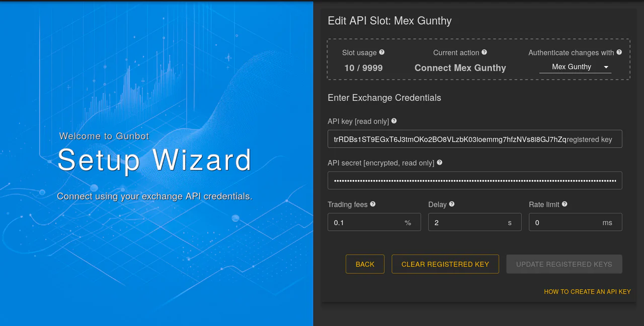This screenshot has height=326, width=644.
Task: Click help icon beside Trading fees
Action: coord(373,204)
